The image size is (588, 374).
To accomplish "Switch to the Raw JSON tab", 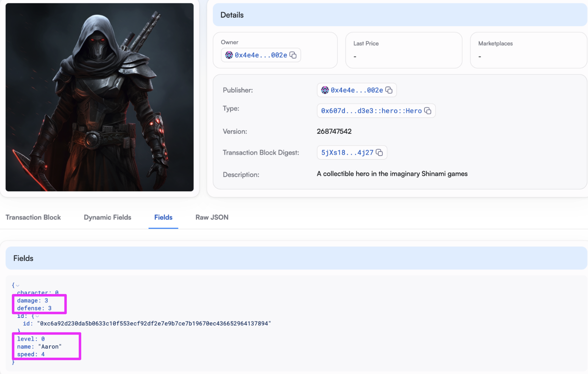I will 212,217.
